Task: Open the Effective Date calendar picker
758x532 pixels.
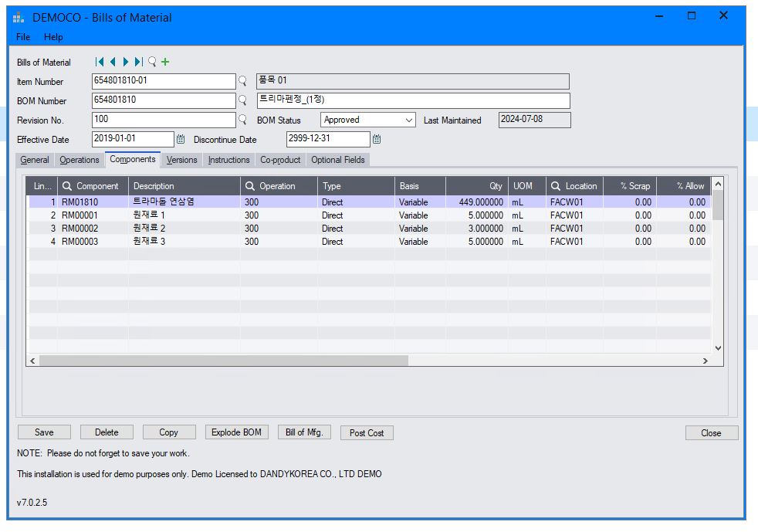Action: click(181, 139)
